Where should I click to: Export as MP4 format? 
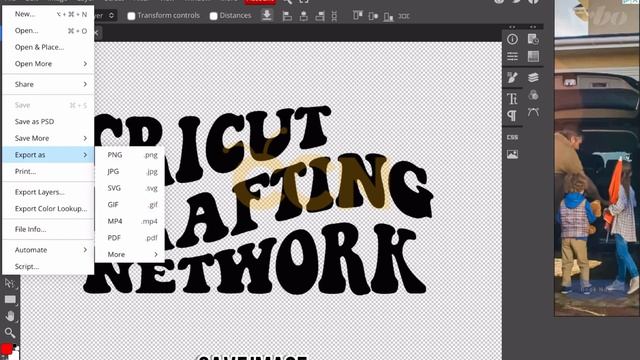[x=130, y=221]
